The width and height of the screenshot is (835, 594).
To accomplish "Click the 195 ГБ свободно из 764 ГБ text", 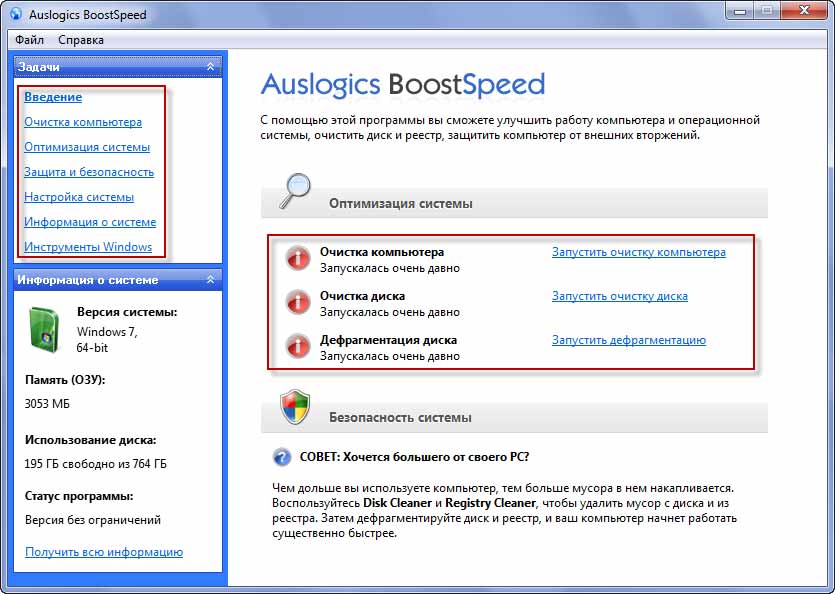I will click(x=95, y=464).
